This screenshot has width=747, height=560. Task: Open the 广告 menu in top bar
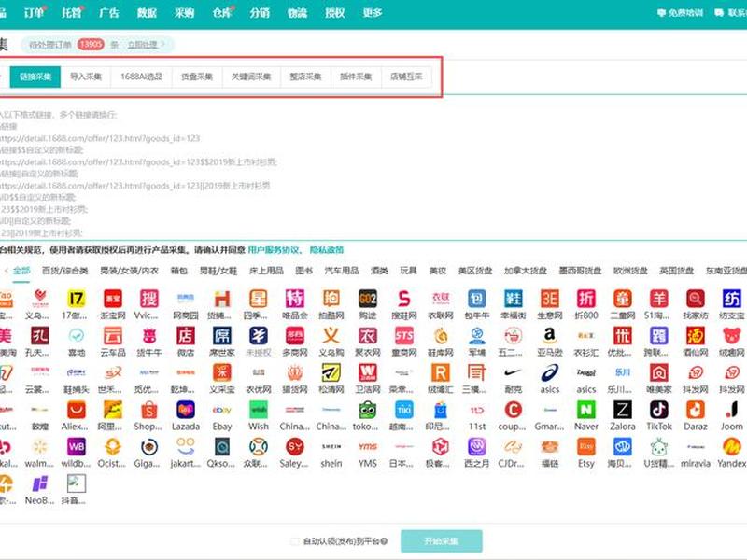108,13
